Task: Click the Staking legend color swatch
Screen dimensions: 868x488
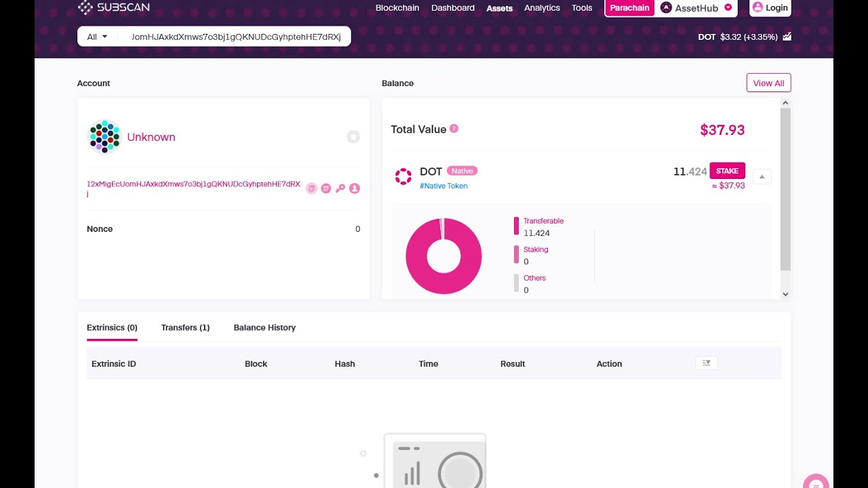Action: tap(516, 254)
